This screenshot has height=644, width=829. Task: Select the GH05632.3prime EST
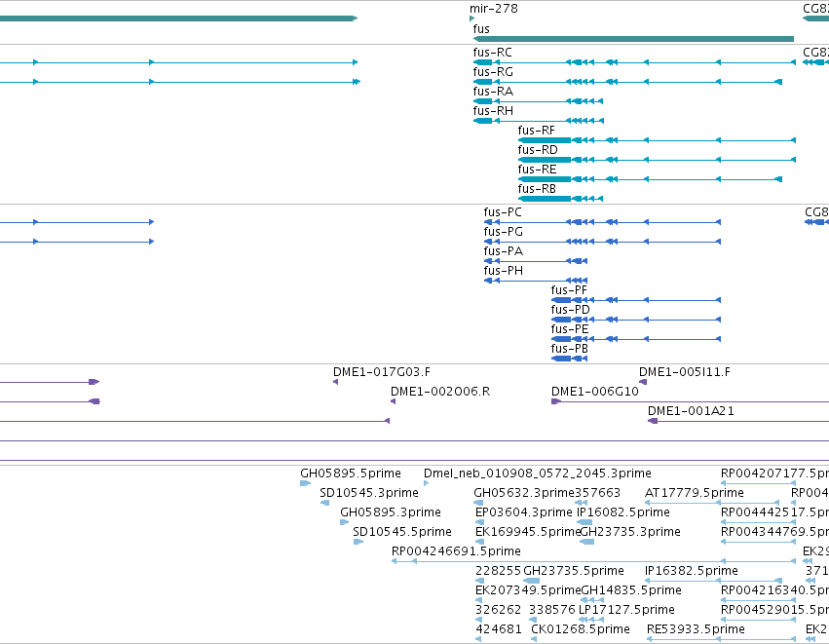coord(479,503)
